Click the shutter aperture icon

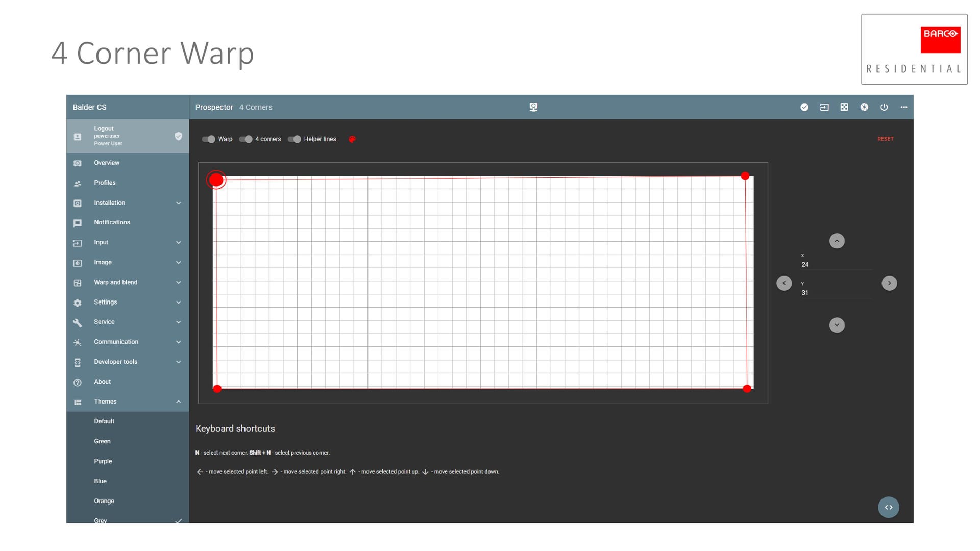[864, 107]
